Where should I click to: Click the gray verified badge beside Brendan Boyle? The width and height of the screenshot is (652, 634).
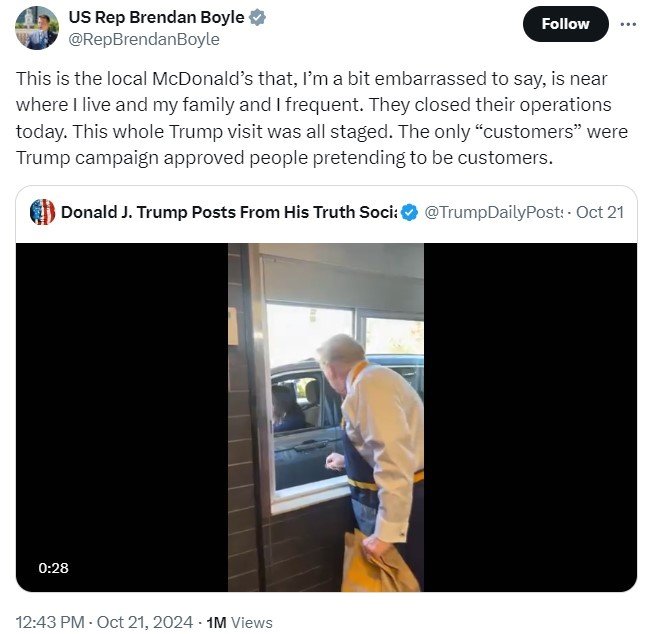click(257, 17)
